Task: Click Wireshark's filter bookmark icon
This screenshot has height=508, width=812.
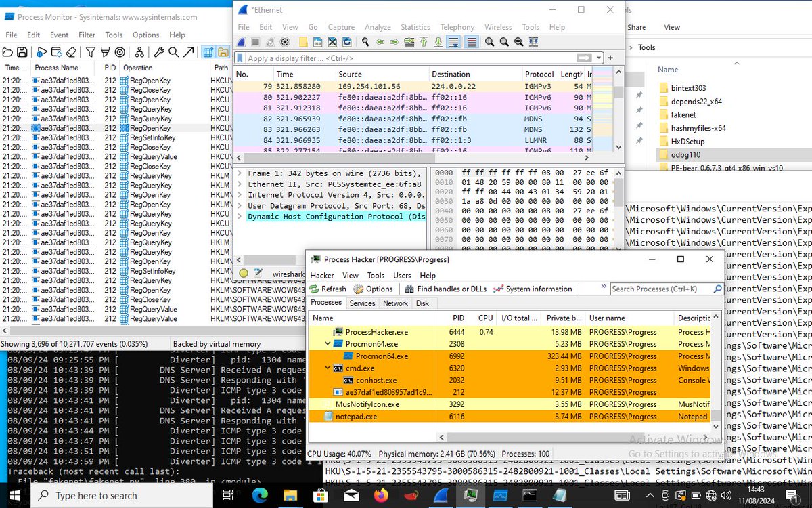Action: click(x=240, y=58)
